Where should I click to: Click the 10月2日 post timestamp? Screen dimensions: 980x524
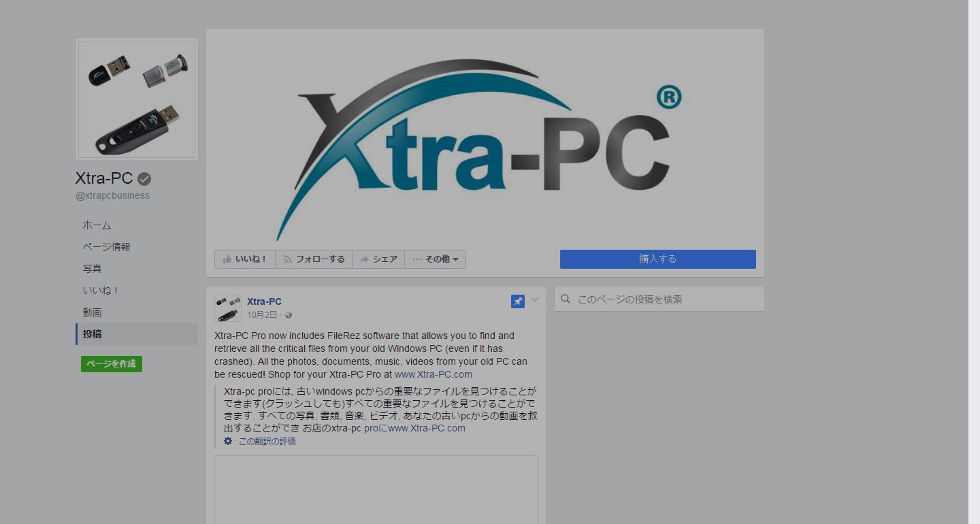pos(262,315)
